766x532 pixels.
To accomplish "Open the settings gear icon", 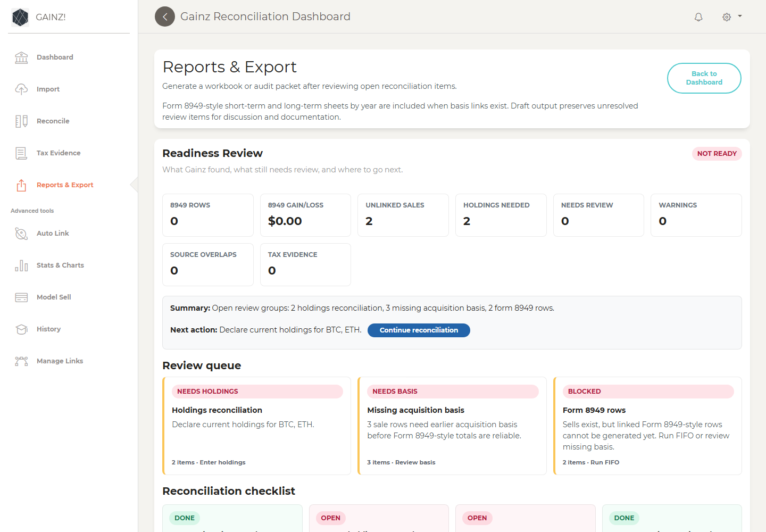I will point(727,17).
